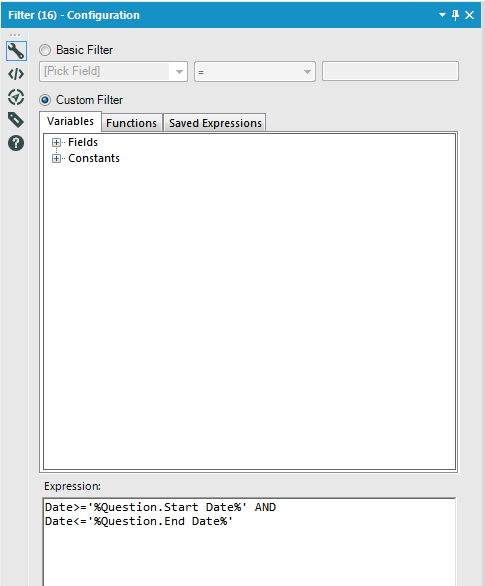The height and width of the screenshot is (586, 485).
Task: Select the Basic Filter radio button
Action: [x=45, y=50]
